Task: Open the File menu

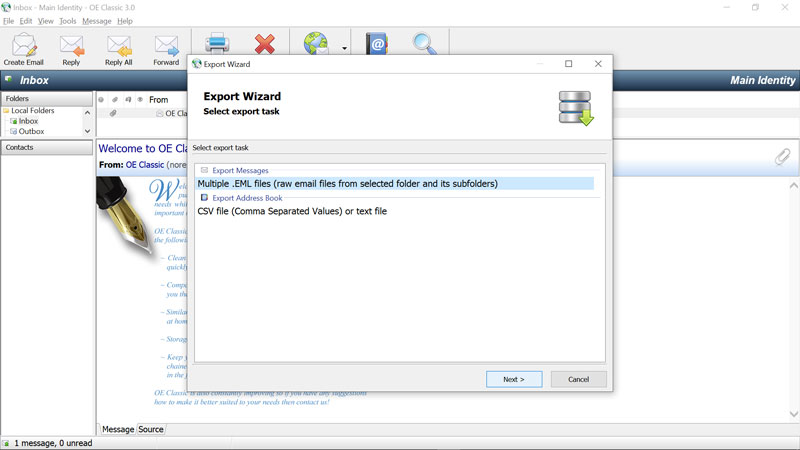Action: [x=9, y=21]
